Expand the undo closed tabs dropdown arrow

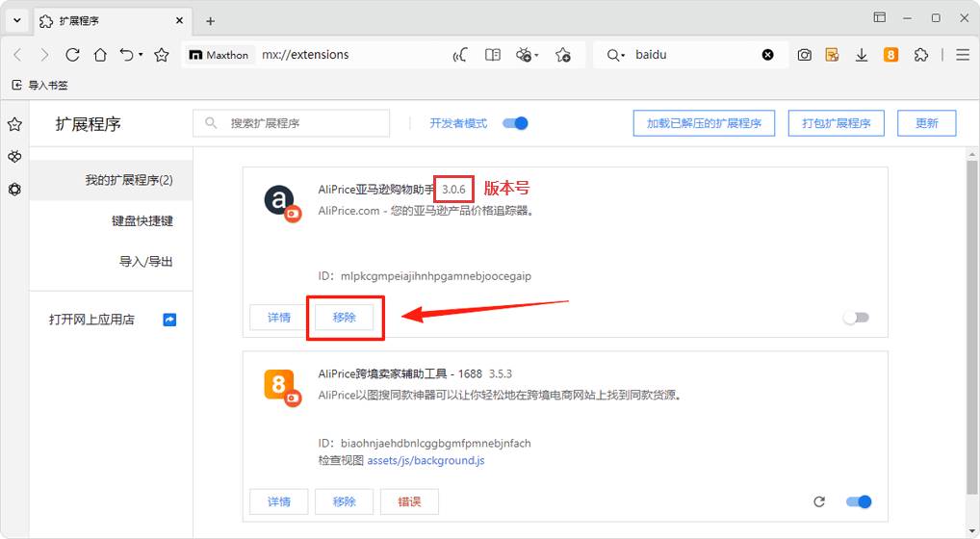[141, 55]
